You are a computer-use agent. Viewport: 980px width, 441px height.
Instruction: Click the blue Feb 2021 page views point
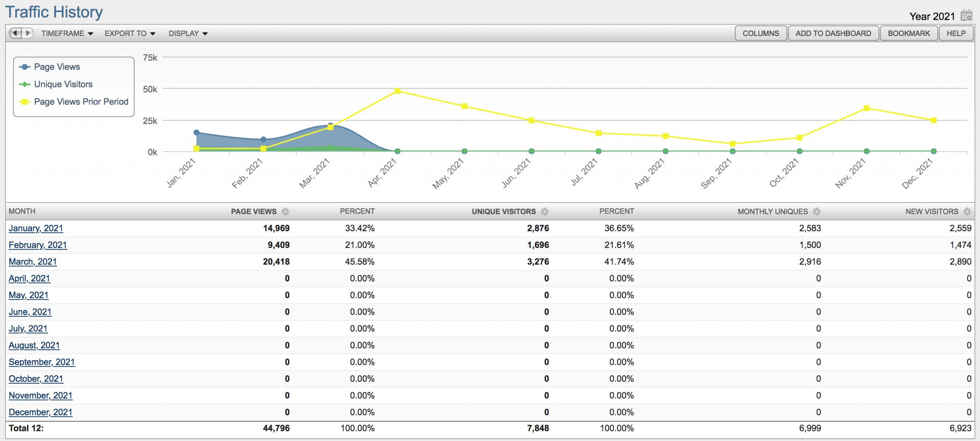click(x=263, y=140)
